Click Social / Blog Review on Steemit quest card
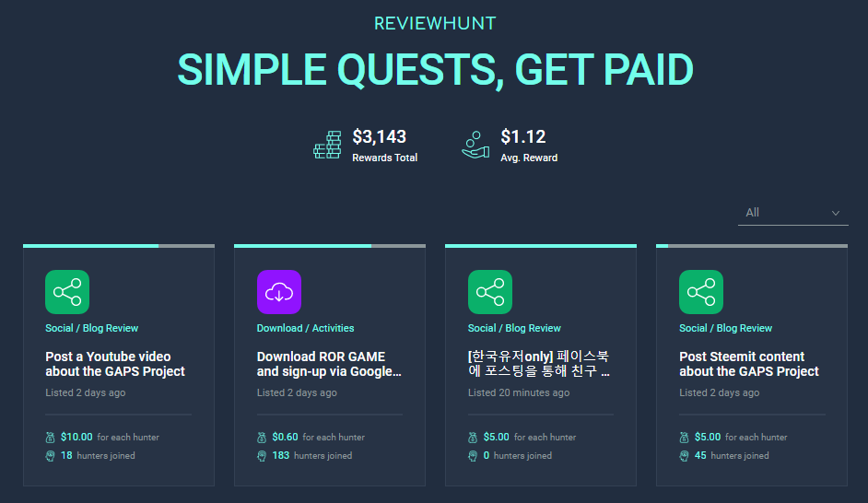Image resolution: width=868 pixels, height=503 pixels. point(726,328)
